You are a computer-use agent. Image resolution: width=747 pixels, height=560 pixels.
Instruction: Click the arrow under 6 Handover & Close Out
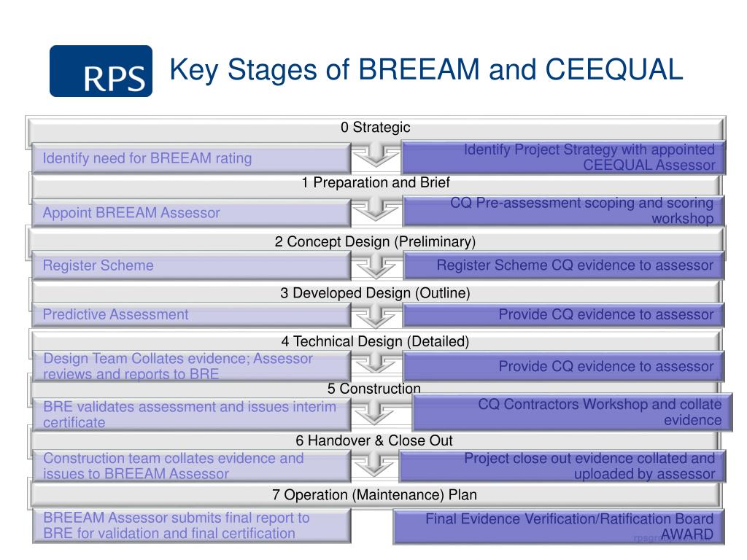click(x=375, y=464)
